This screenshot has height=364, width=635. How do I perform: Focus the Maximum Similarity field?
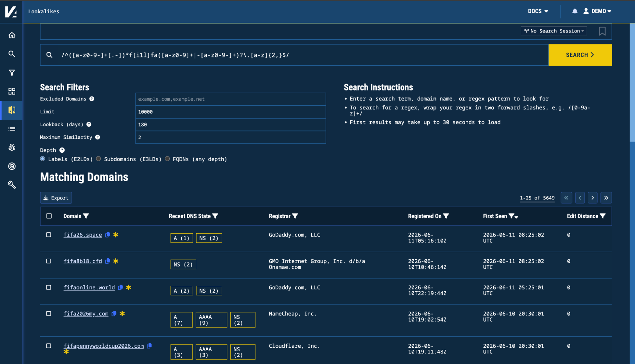pos(230,137)
